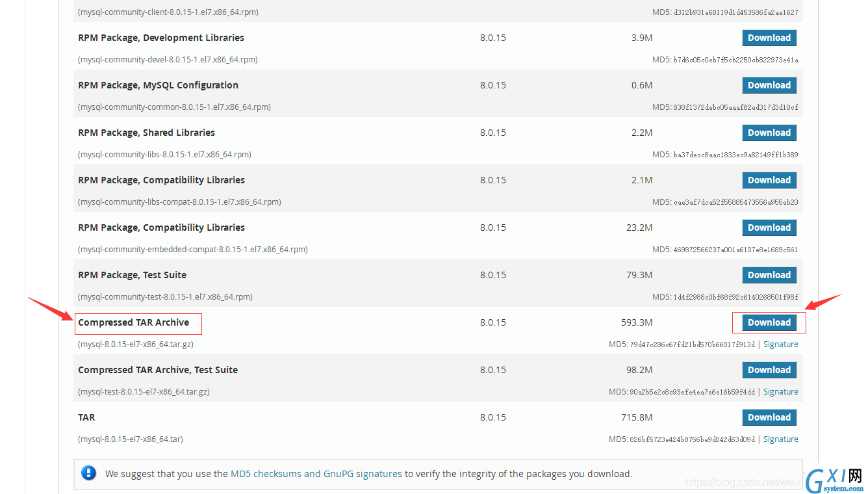Screen dimensions: 868x494
Task: Click the 'Compressed TAR Archive, Test Suite' title
Action: pyautogui.click(x=158, y=370)
